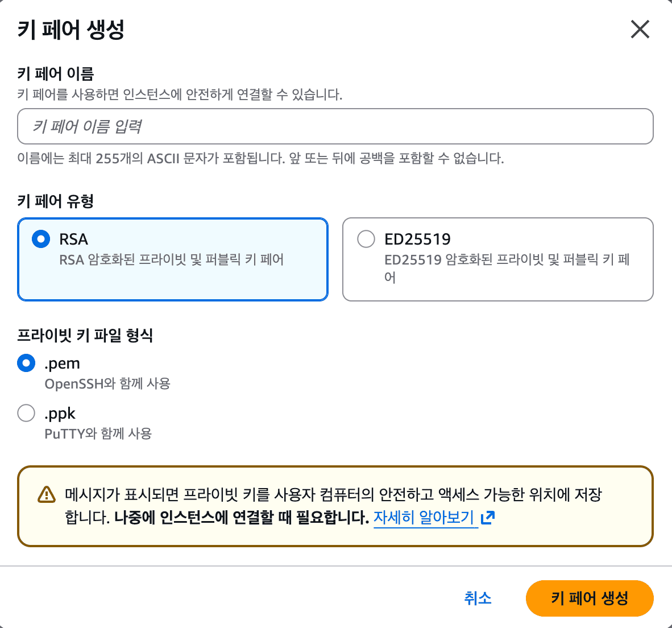Screen dimensions: 672x628
Task: Click the highlighted RSA option card
Action: pos(173,259)
